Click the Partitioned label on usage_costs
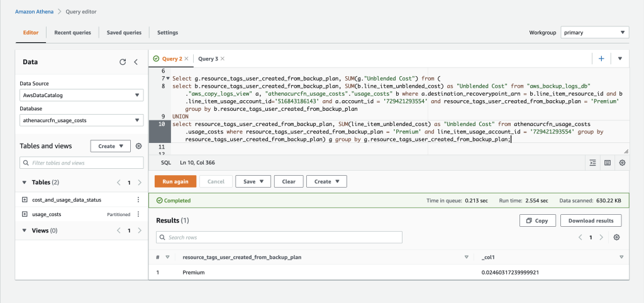This screenshot has height=303, width=644. (x=119, y=214)
